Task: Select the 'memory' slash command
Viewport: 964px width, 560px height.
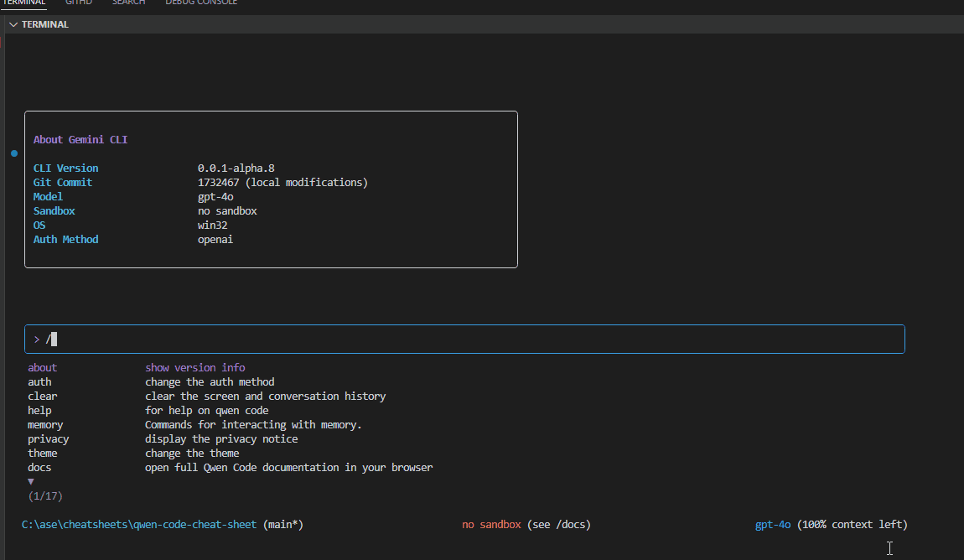Action: pos(45,425)
